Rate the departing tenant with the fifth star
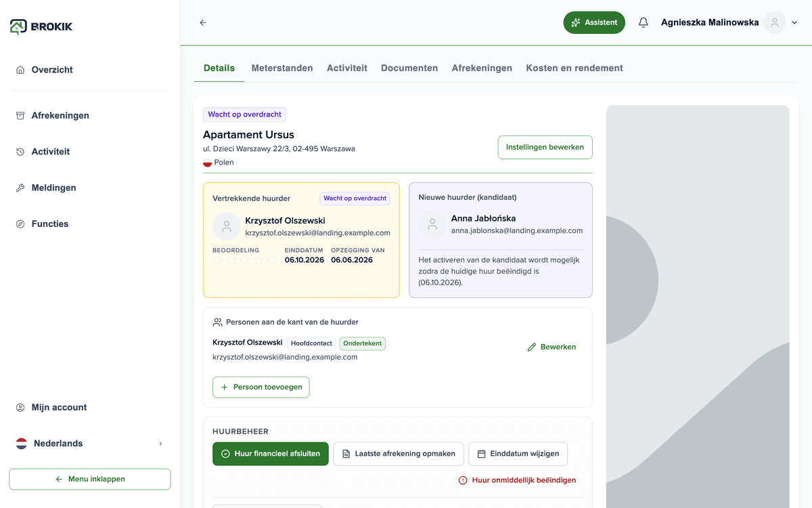812x508 pixels. (272, 260)
